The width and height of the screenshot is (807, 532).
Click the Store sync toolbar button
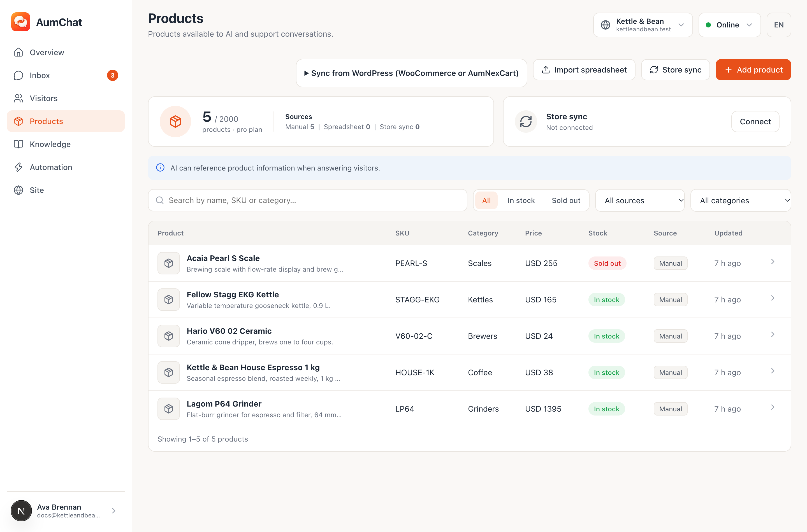(675, 69)
